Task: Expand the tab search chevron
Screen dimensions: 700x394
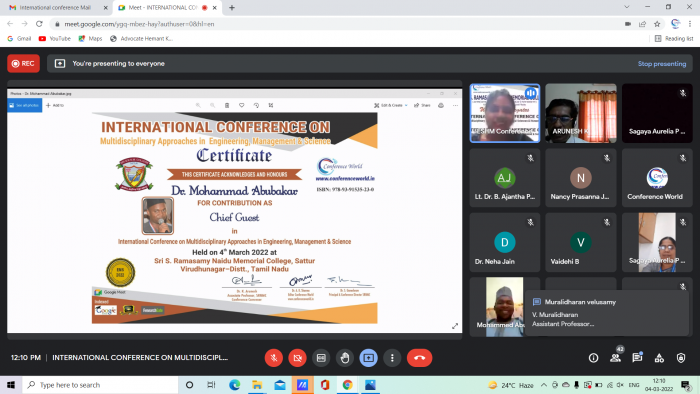Action: pos(627,7)
